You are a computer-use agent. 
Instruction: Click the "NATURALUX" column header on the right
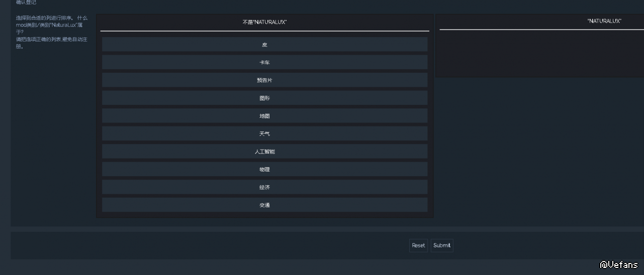tap(604, 21)
